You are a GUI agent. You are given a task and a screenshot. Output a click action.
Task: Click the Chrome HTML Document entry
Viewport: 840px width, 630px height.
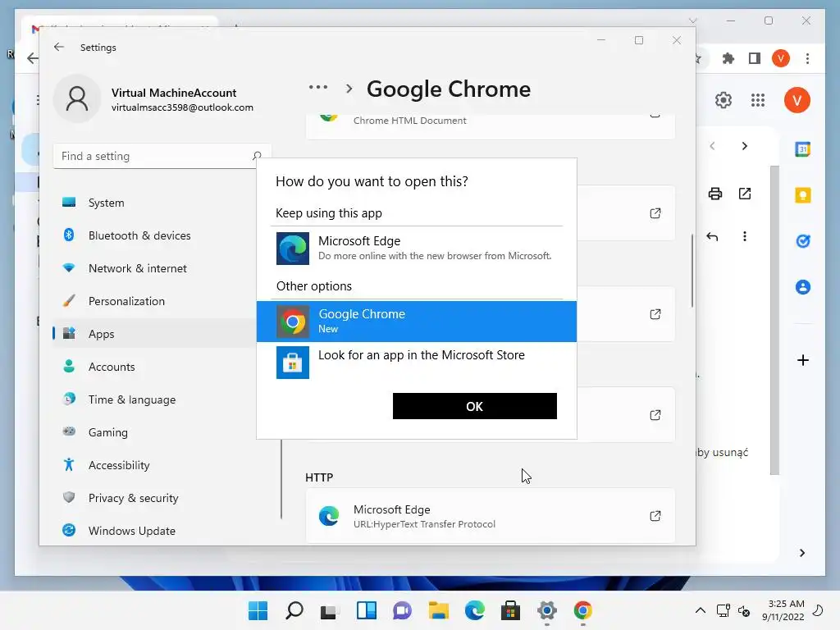click(x=491, y=126)
